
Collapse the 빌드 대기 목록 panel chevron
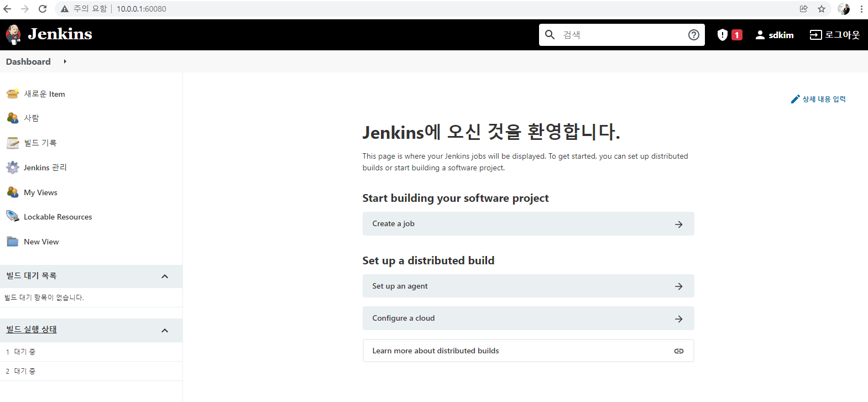164,276
